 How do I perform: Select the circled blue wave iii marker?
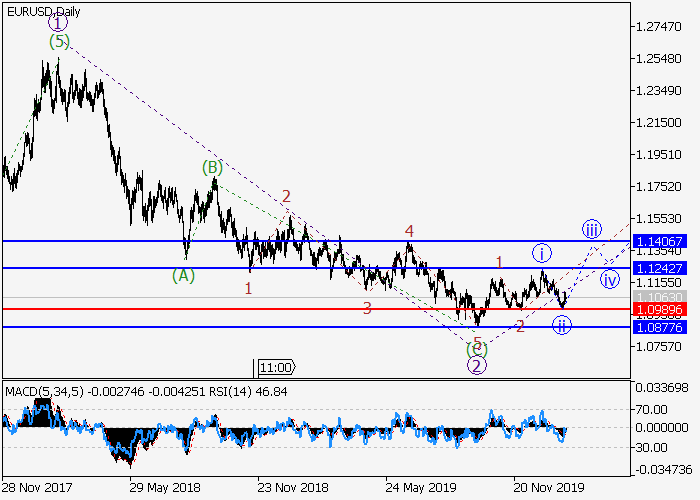(x=592, y=227)
